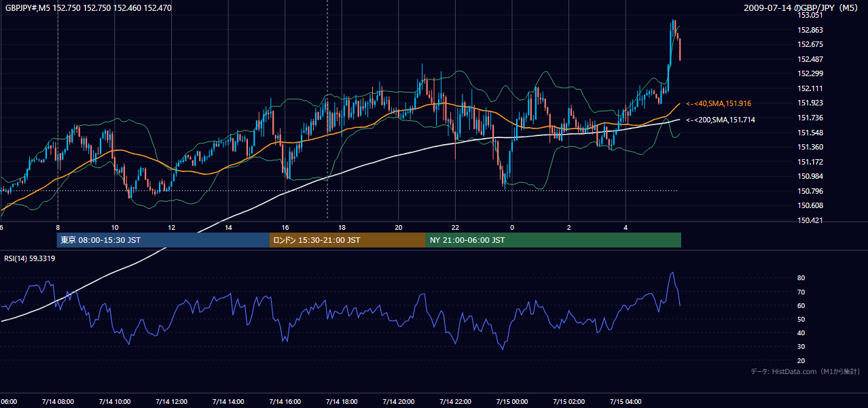The height and width of the screenshot is (408, 868).
Task: Click the 7/14 10:00 bottom time label
Action: tap(114, 401)
